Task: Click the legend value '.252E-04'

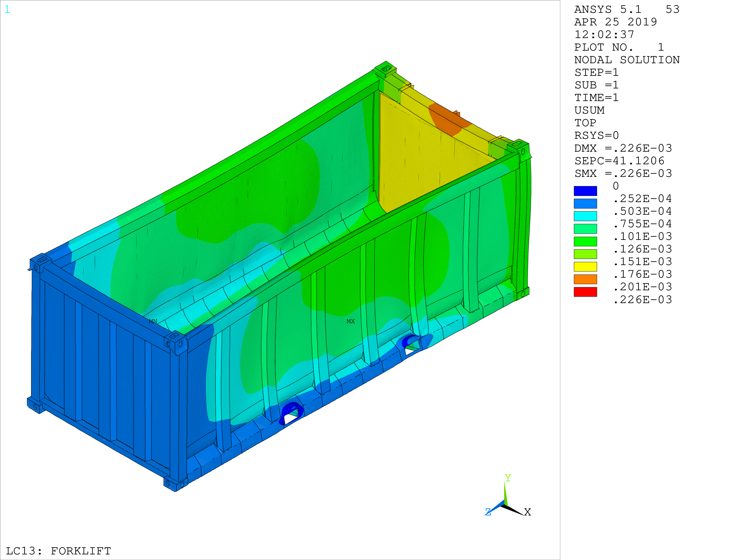Action: (x=643, y=199)
